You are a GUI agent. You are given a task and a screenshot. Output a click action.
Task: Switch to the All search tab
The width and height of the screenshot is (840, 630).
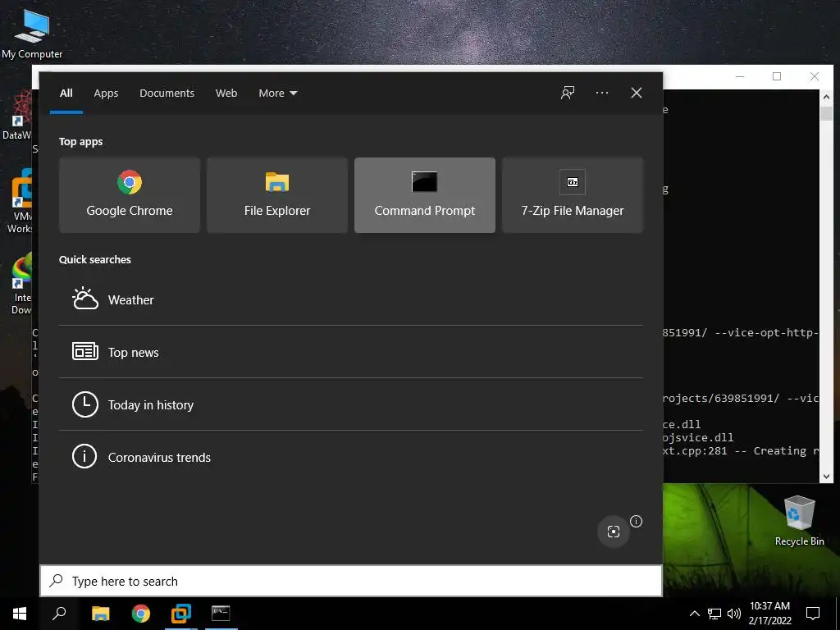pyautogui.click(x=66, y=94)
